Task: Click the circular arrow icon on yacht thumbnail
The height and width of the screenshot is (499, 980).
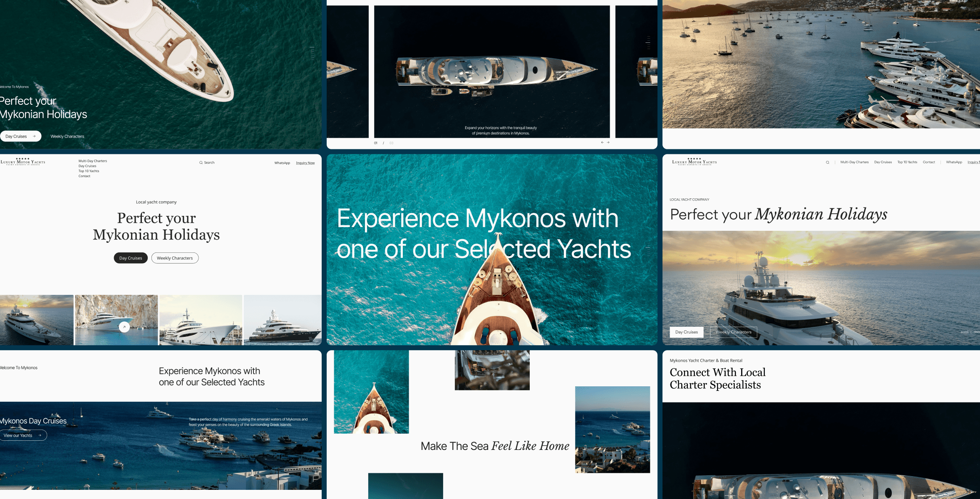Action: [124, 327]
